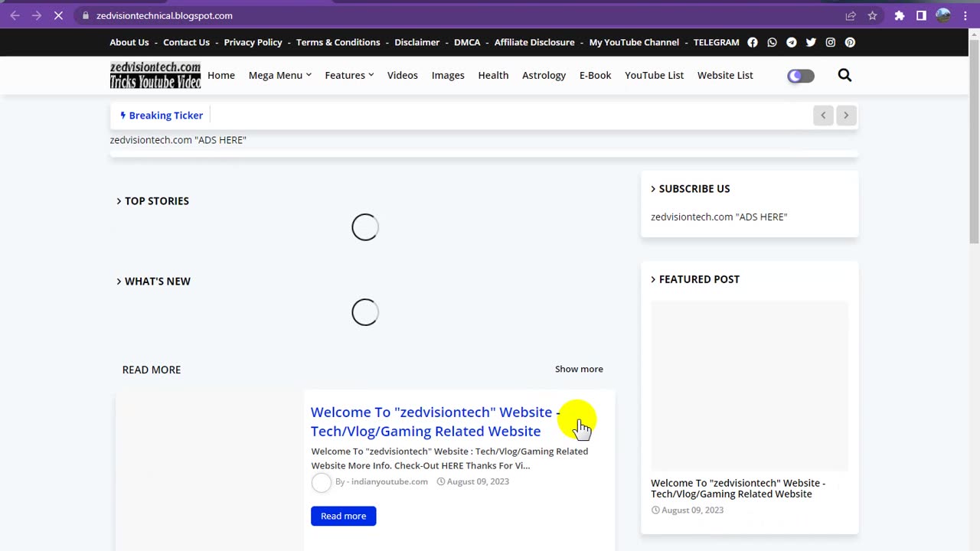Expand the Mega Menu dropdown
Viewport: 980px width, 551px height.
pos(279,75)
